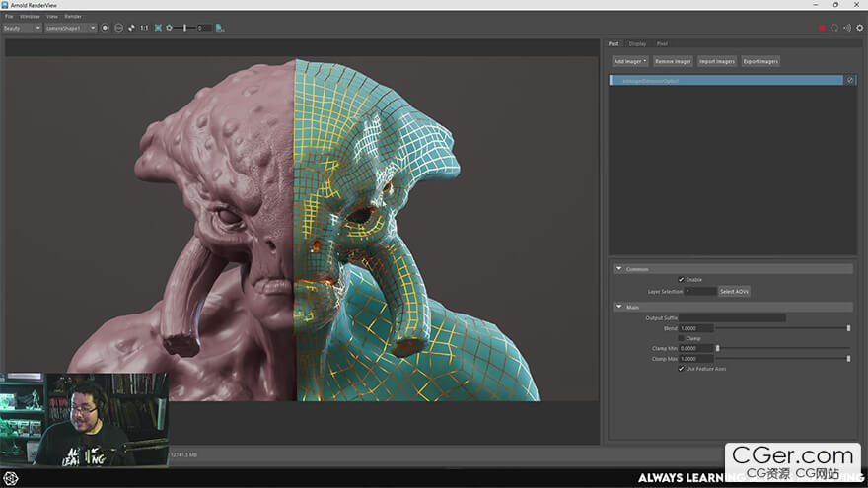Toggle Use Feature AOVs checkbox
The width and height of the screenshot is (868, 488).
(x=681, y=369)
